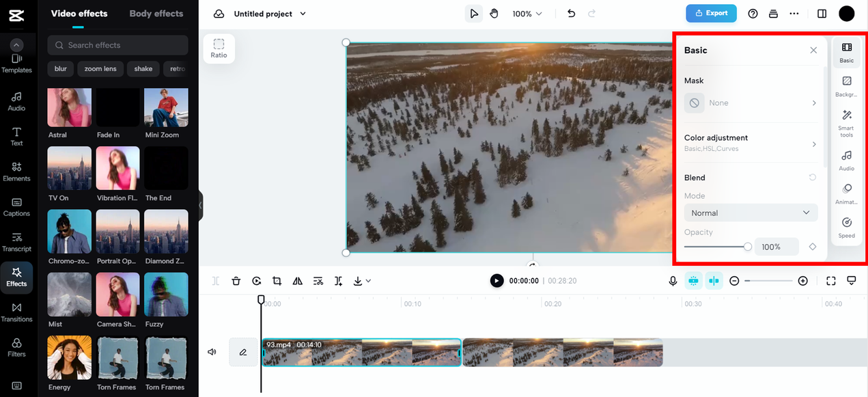The image size is (868, 397).
Task: Open the Ratio menu
Action: [219, 49]
